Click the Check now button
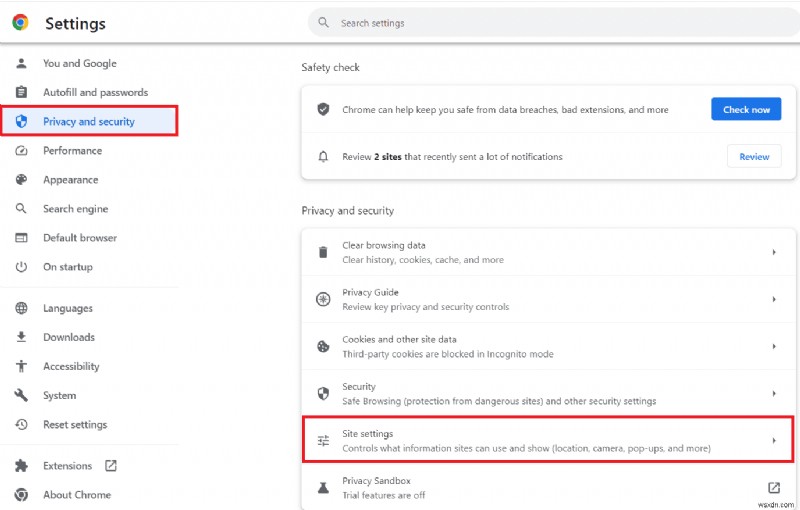Image resolution: width=800 pixels, height=510 pixels. (746, 109)
